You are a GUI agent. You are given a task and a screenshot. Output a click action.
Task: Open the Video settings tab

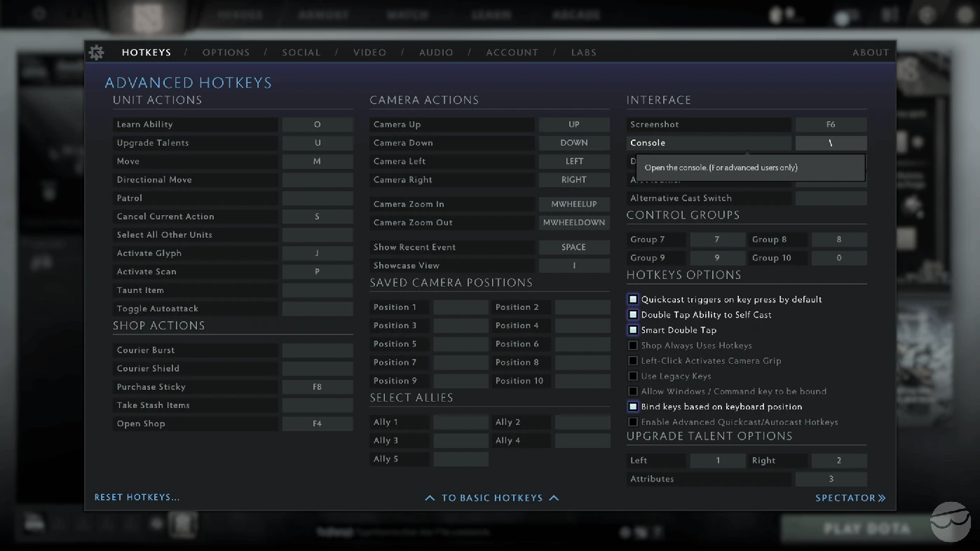369,53
